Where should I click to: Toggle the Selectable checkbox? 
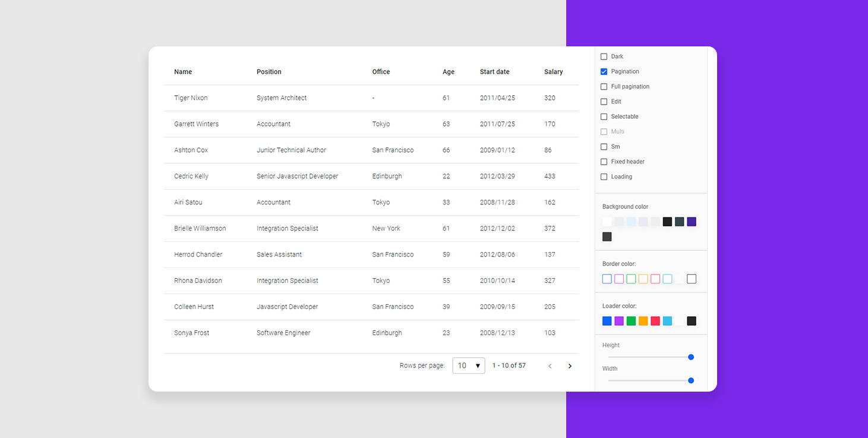coord(604,116)
